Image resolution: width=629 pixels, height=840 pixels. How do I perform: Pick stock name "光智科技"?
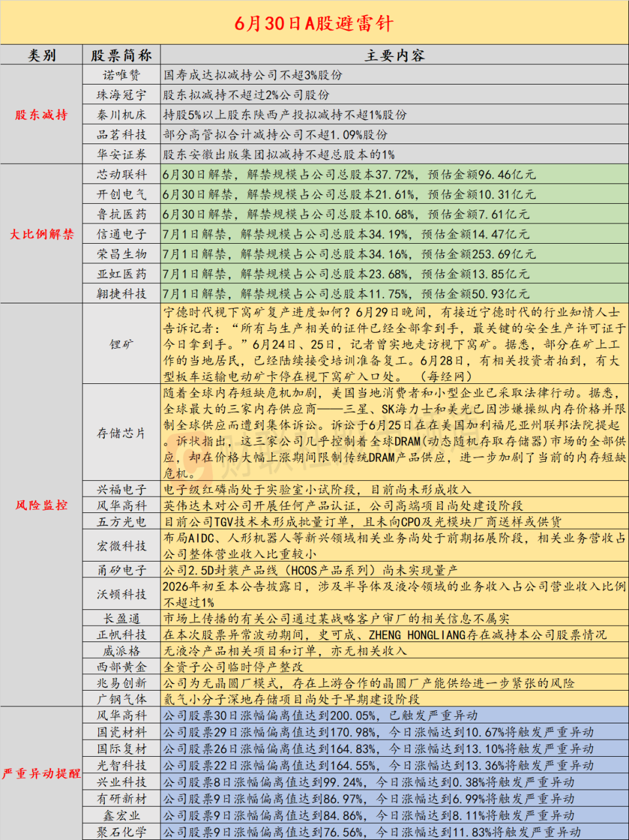[122, 765]
